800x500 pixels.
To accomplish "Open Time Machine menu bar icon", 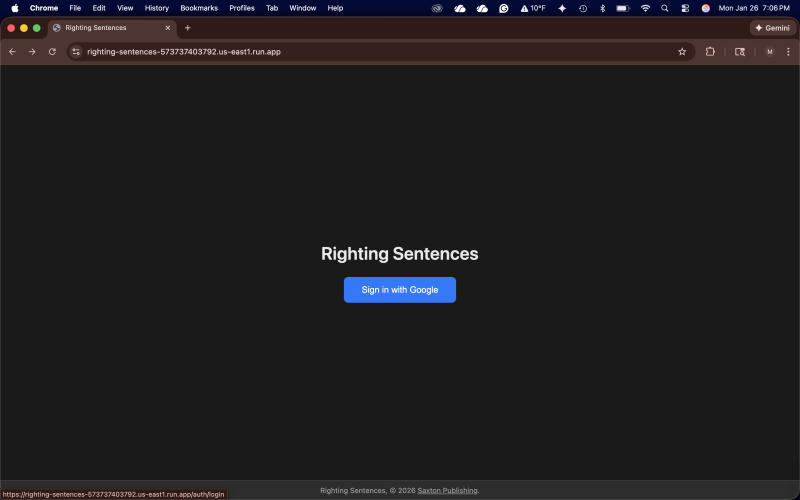I will [583, 8].
